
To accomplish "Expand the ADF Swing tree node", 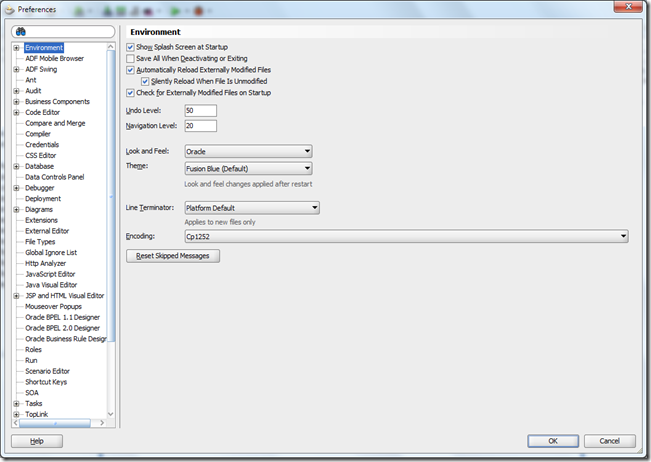I will click(x=16, y=69).
